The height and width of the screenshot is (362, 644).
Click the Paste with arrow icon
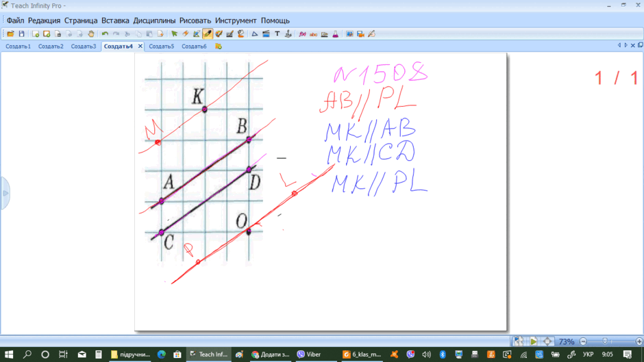pos(160,34)
